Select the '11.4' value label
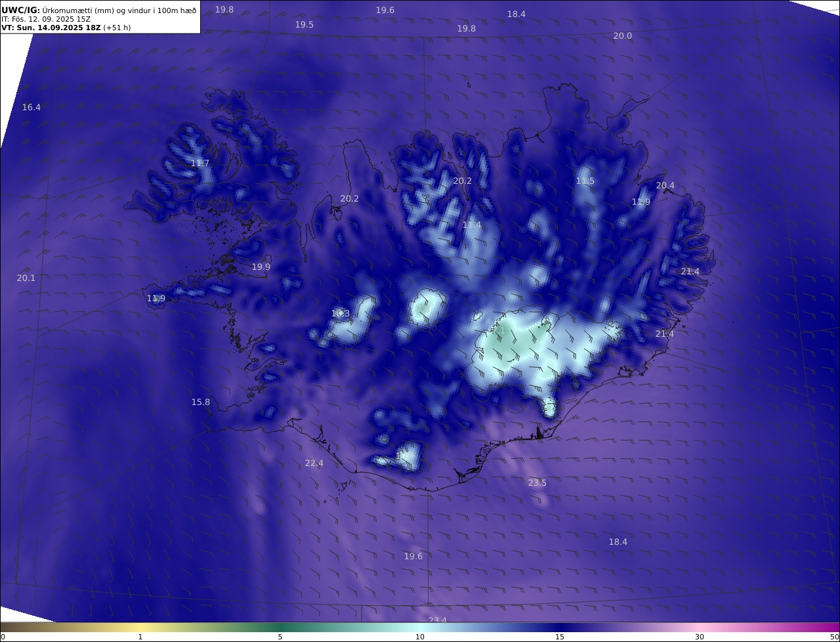840x642 pixels. 471,225
